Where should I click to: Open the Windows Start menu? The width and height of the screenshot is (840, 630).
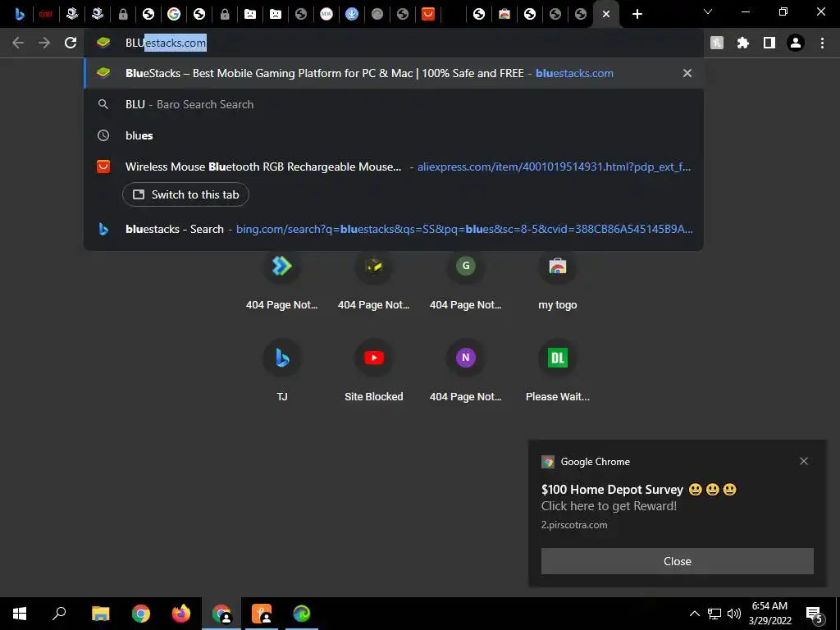[20, 614]
